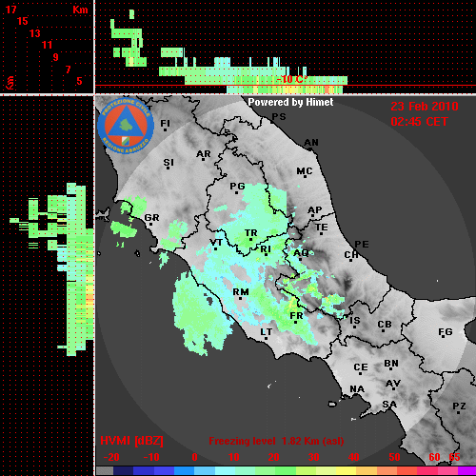Image resolution: width=476 pixels, height=476 pixels.
Task: Click the '65' dBZ scale value
Action: (x=454, y=457)
